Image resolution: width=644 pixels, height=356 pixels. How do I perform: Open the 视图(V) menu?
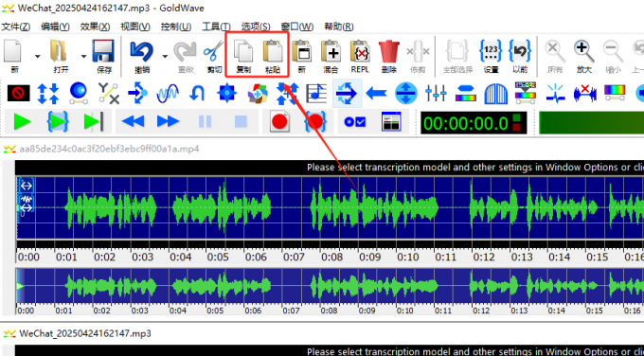(135, 27)
